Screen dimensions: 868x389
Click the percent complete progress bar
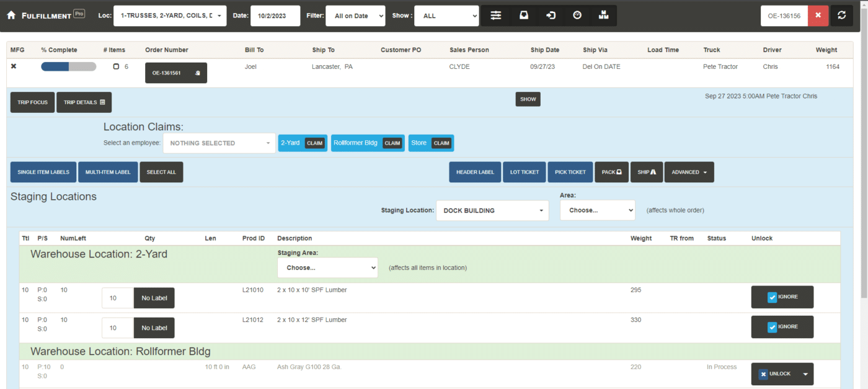click(x=68, y=66)
